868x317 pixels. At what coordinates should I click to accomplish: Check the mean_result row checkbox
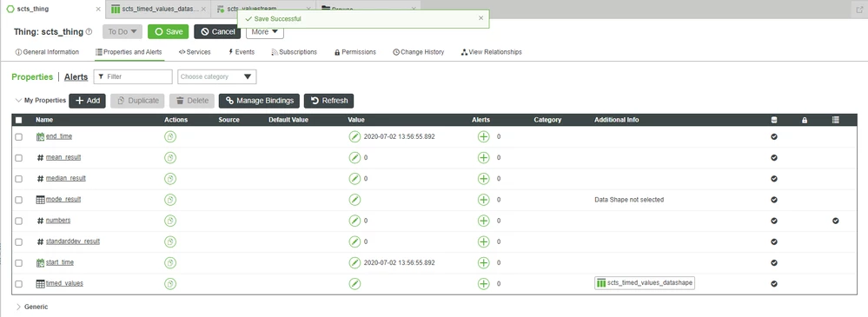[19, 158]
